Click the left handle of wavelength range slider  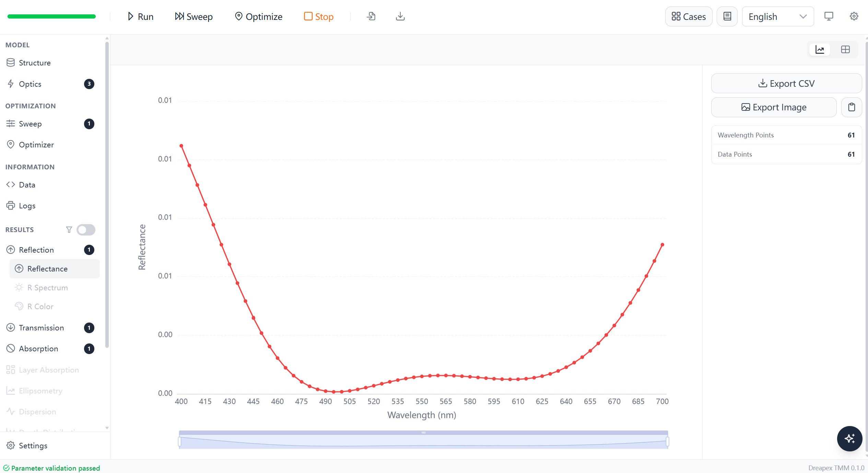pos(179,441)
